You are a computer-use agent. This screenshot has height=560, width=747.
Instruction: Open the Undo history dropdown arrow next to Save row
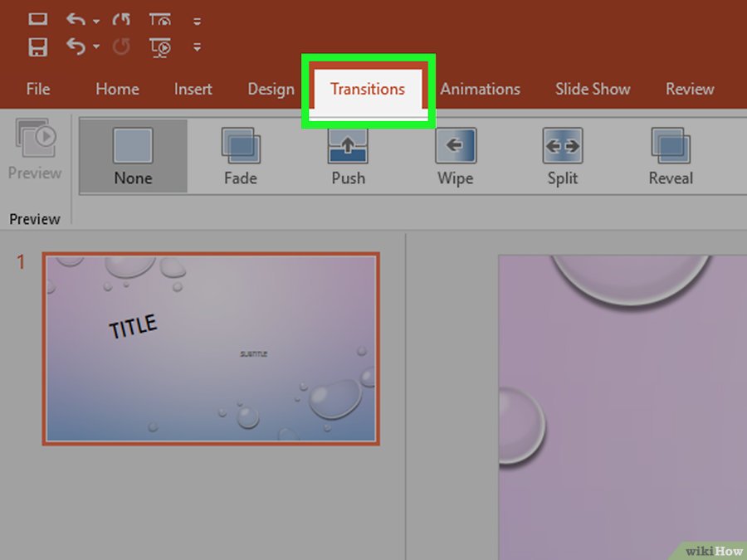tap(96, 47)
